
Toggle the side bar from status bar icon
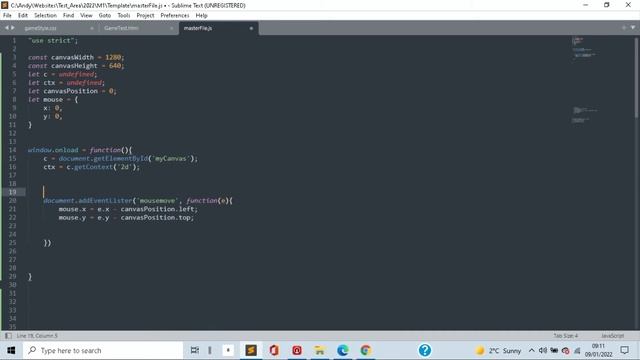(x=8, y=336)
